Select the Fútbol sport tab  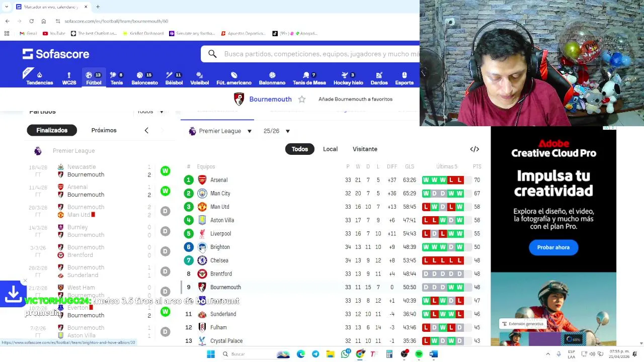tap(94, 78)
